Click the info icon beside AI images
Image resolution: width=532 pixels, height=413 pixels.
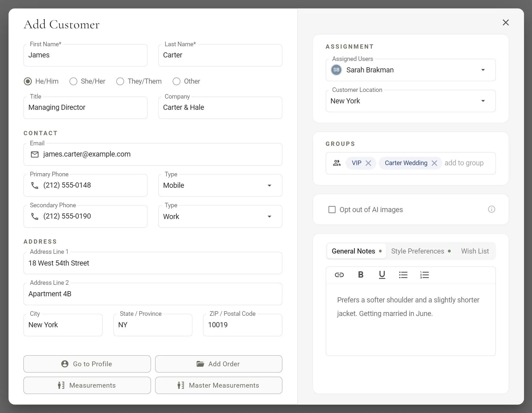coord(491,209)
